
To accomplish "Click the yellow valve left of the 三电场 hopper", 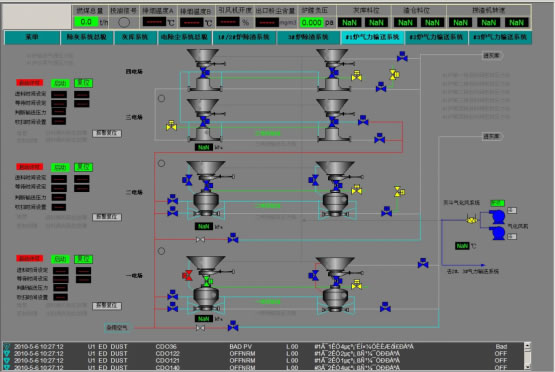I will tap(171, 125).
